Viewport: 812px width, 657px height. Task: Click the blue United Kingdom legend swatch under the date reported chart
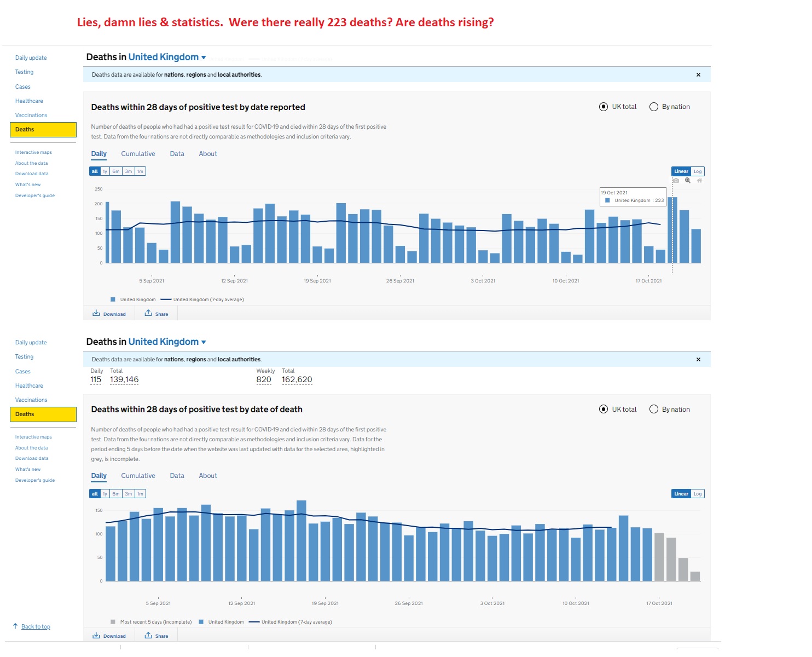(113, 299)
